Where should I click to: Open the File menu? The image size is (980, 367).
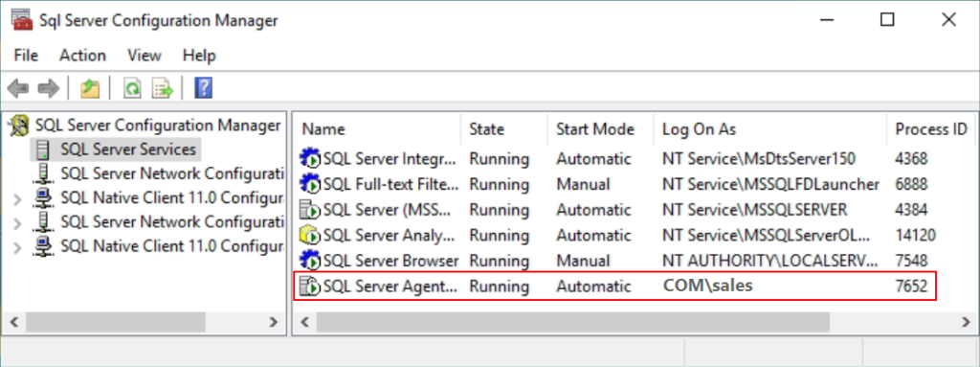(x=26, y=56)
